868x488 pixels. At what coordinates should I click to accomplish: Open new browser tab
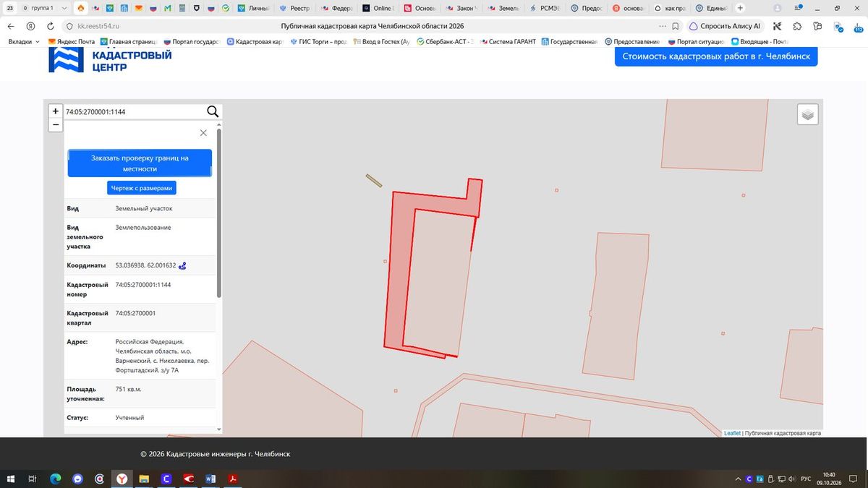[x=740, y=8]
